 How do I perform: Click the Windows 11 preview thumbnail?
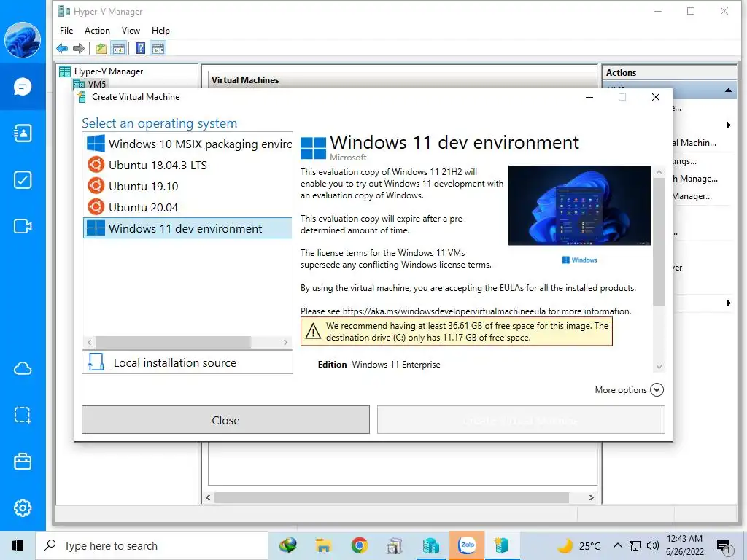coord(579,205)
